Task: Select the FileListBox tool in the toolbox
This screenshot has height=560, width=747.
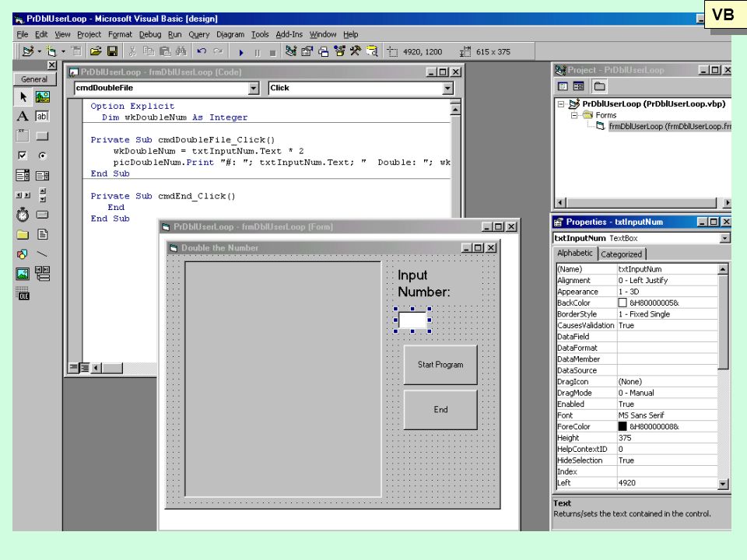Action: (42, 234)
